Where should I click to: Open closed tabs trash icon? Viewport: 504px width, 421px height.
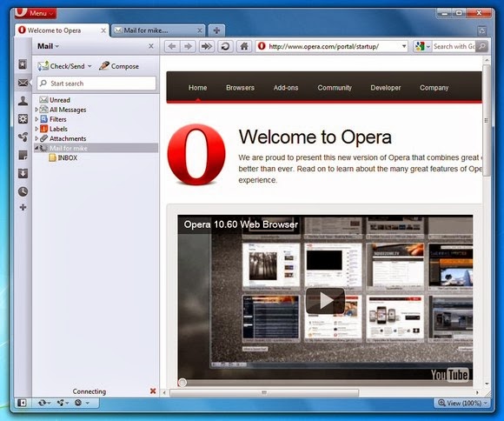(x=481, y=31)
